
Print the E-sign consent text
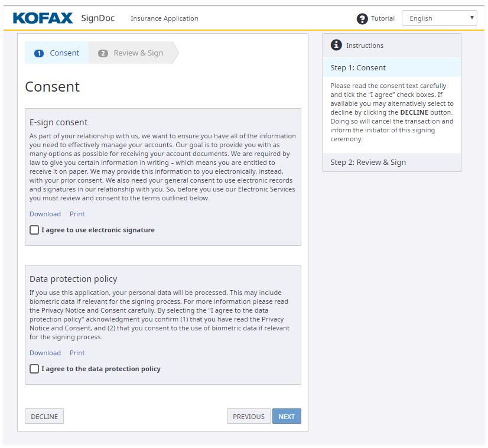tap(77, 214)
